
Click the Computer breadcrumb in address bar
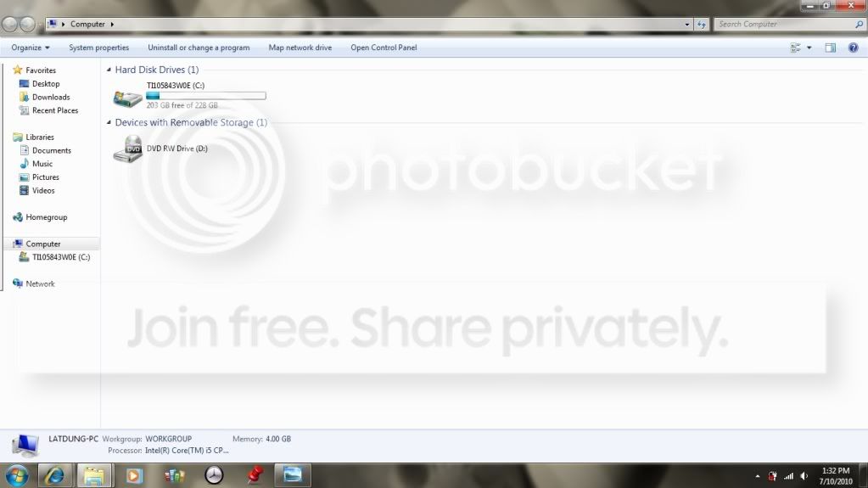pyautogui.click(x=87, y=25)
